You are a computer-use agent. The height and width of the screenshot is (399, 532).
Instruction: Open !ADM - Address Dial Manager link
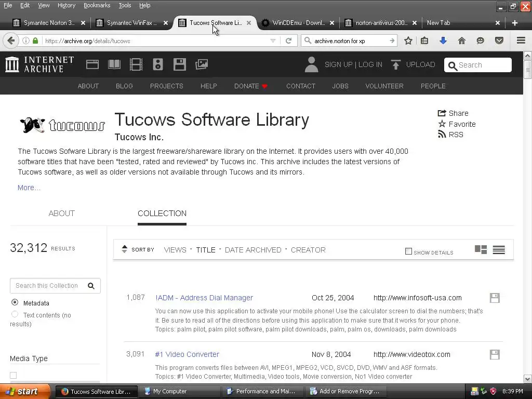[x=204, y=298]
